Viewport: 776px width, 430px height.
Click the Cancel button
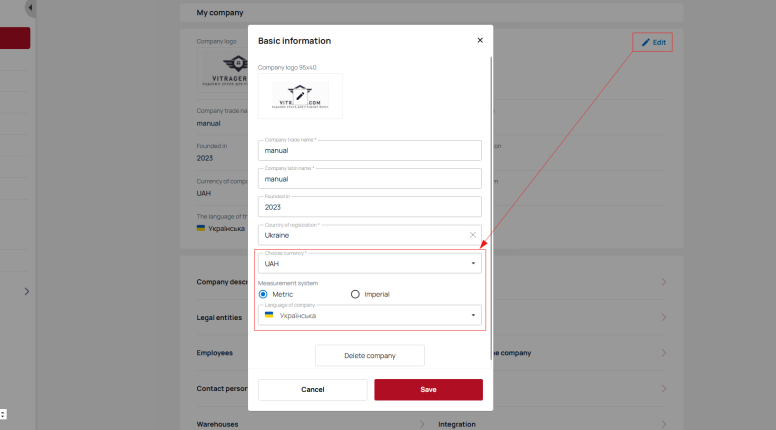click(312, 390)
